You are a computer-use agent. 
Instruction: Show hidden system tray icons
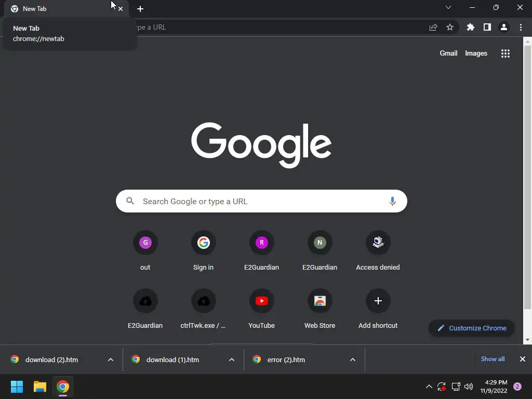(429, 387)
